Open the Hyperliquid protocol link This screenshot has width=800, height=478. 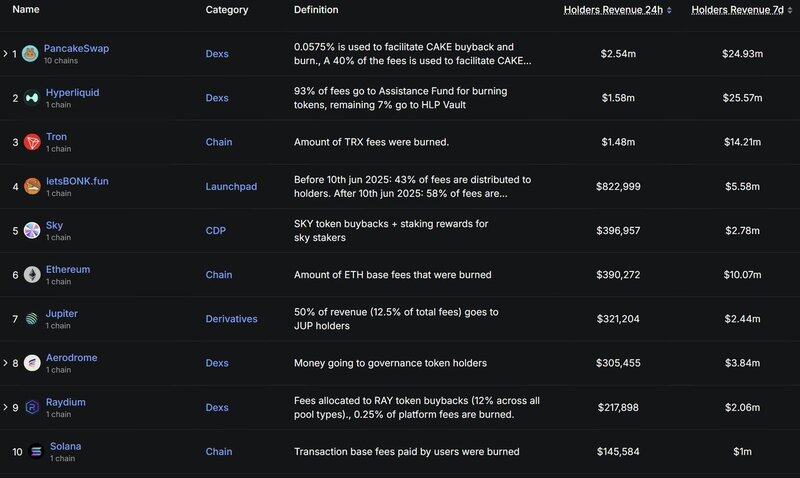pos(72,93)
